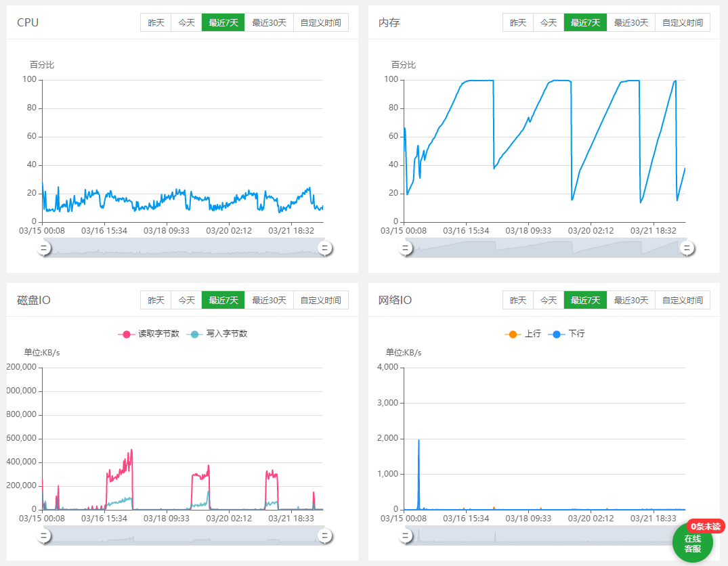Click the 百分比 label in 内存 chart
The image size is (728, 566).
(x=404, y=65)
